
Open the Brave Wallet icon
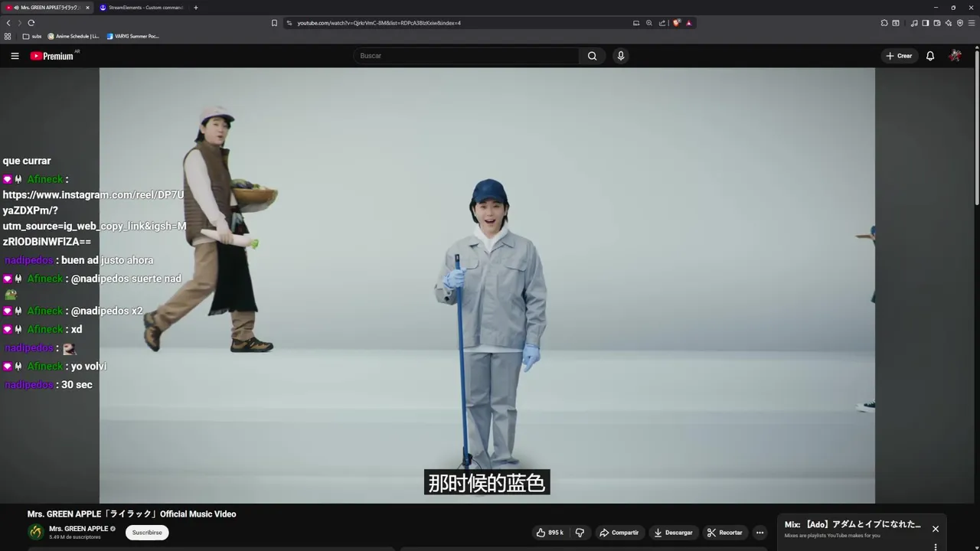coord(937,23)
